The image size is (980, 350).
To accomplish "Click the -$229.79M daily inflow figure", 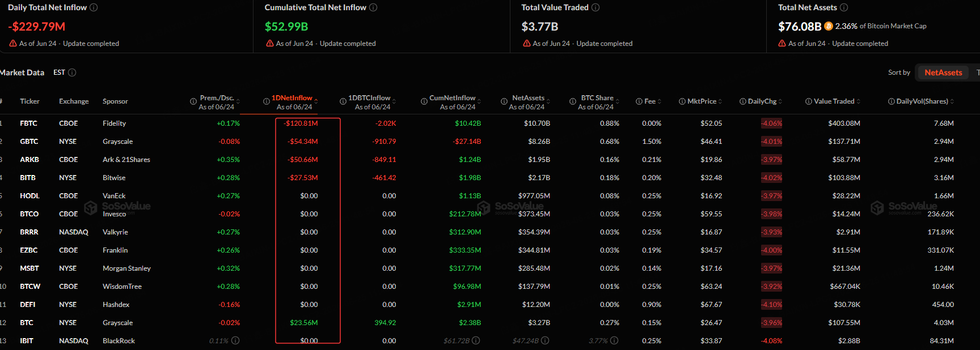I will pos(37,27).
